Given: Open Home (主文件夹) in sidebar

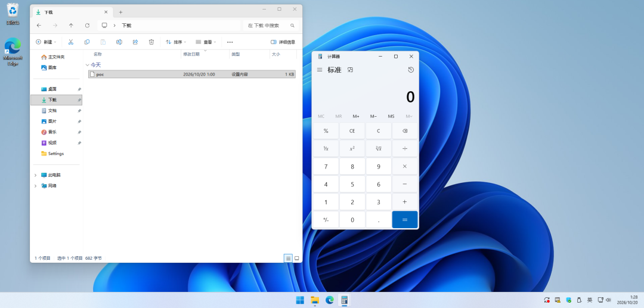Looking at the screenshot, I should [53, 57].
